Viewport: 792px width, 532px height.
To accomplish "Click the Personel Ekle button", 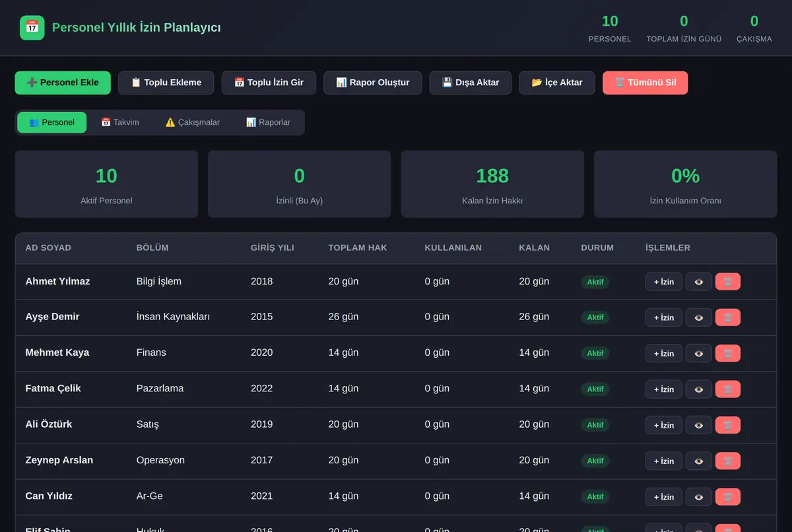I will click(63, 83).
